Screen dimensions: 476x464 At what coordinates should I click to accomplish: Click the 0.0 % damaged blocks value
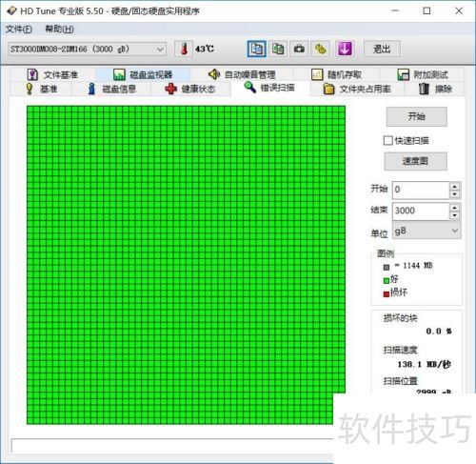click(439, 332)
